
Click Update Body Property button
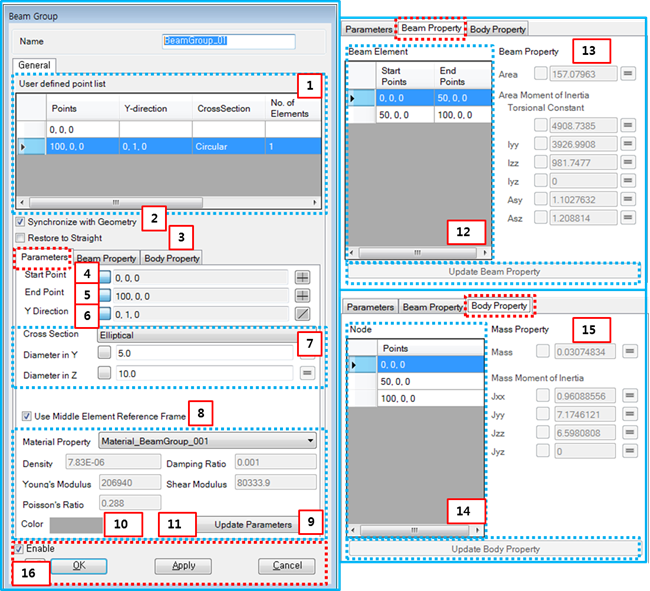495,549
